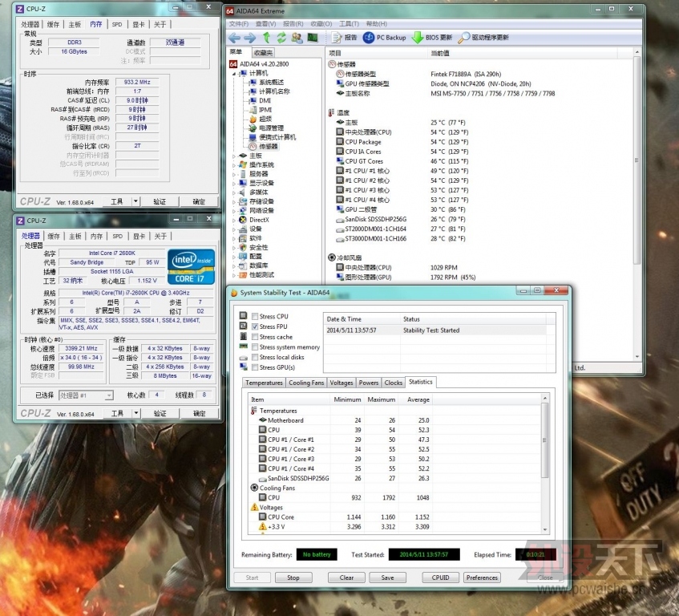Expand the 主板 node in AIDA64 tree
Image resolution: width=679 pixels, height=616 pixels.
point(234,156)
